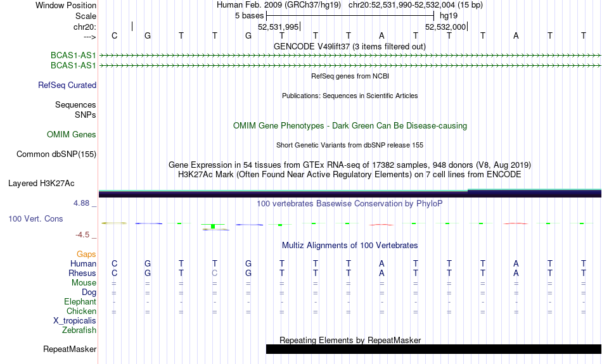Click the Gaps row label
The height and width of the screenshot is (364, 602).
[x=86, y=254]
